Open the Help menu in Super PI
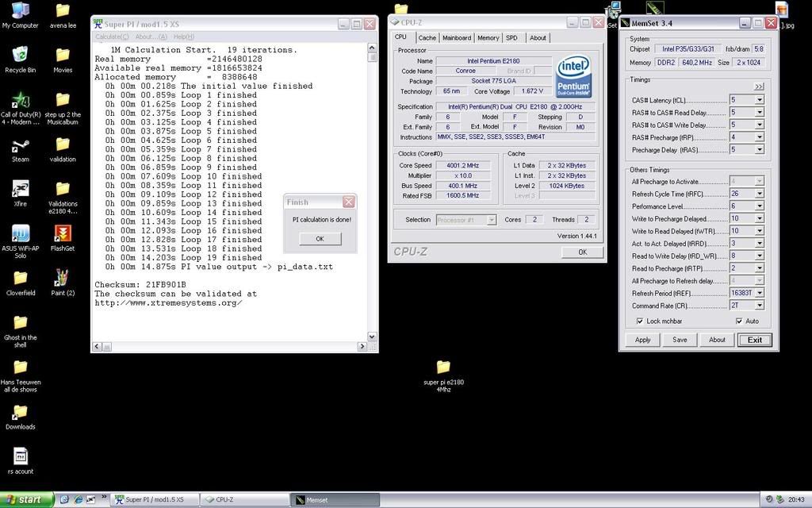Viewport: 812px width, 508px height. point(184,37)
